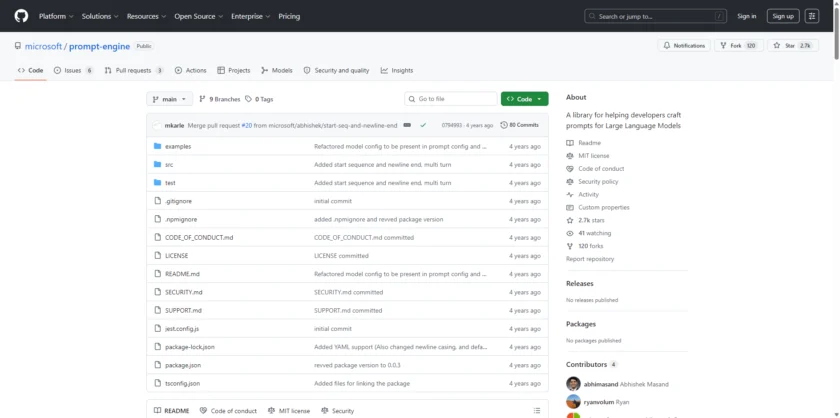Image resolution: width=840 pixels, height=418 pixels.
Task: Open the microsoft organization link
Action: click(43, 47)
